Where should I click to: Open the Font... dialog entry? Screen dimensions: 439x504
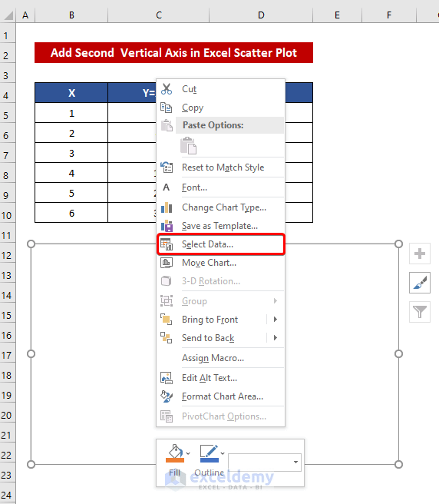coord(220,187)
